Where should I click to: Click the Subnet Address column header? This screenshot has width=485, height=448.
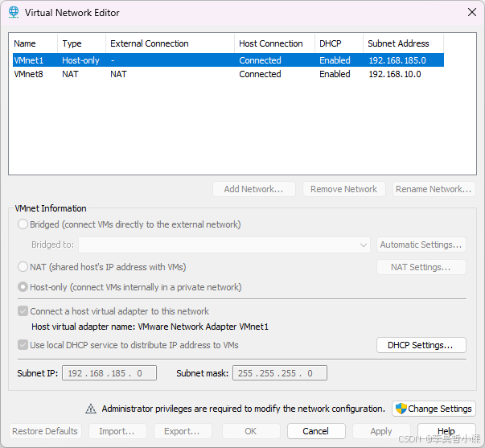(403, 43)
